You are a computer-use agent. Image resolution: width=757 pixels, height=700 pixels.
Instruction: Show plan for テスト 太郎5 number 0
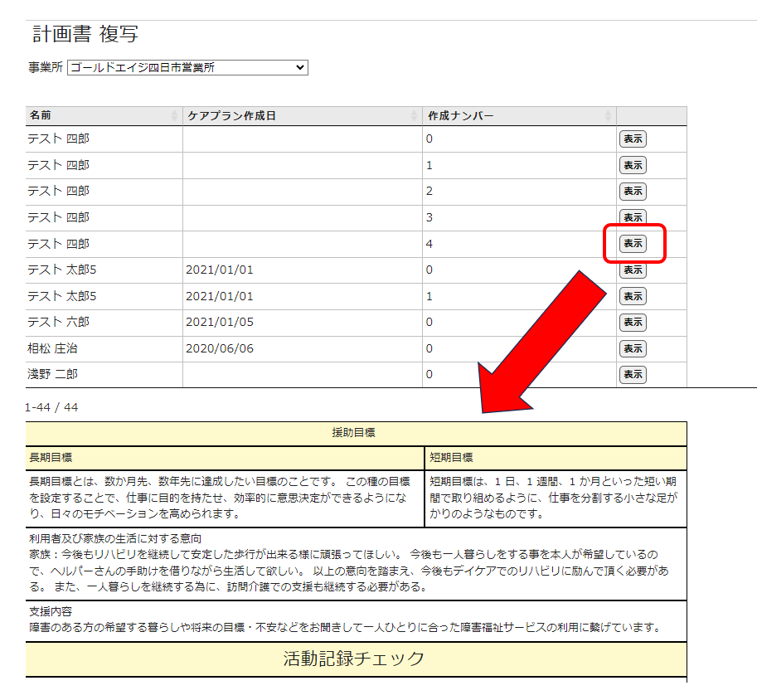[x=633, y=270]
